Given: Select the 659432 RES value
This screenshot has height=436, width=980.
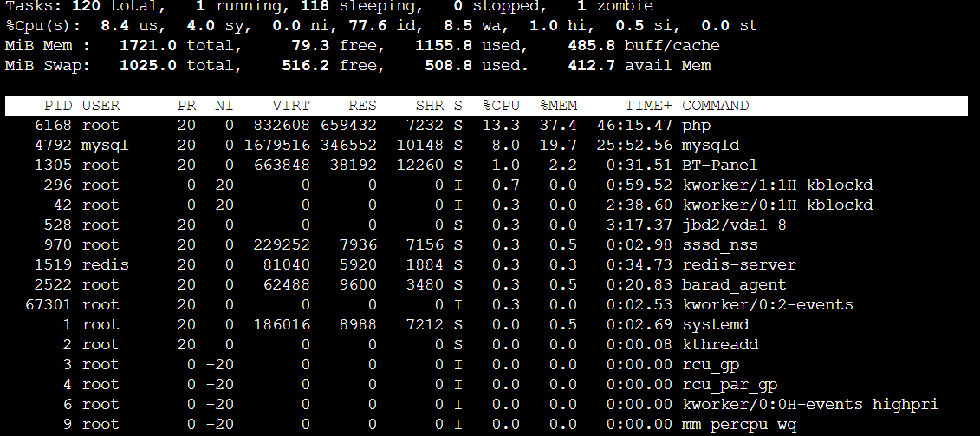Looking at the screenshot, I should click(348, 125).
